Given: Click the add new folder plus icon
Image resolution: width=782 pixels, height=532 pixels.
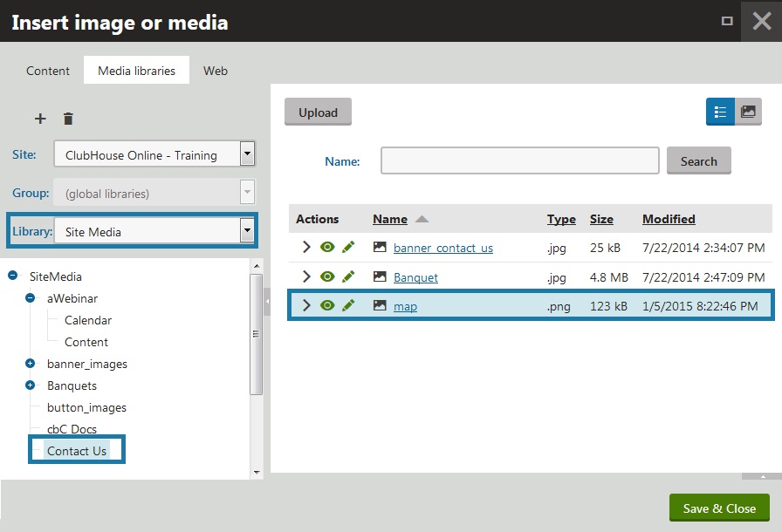Looking at the screenshot, I should 39,119.
